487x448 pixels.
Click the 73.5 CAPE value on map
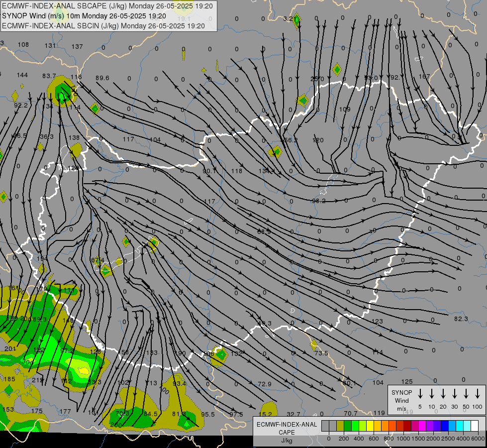click(321, 353)
